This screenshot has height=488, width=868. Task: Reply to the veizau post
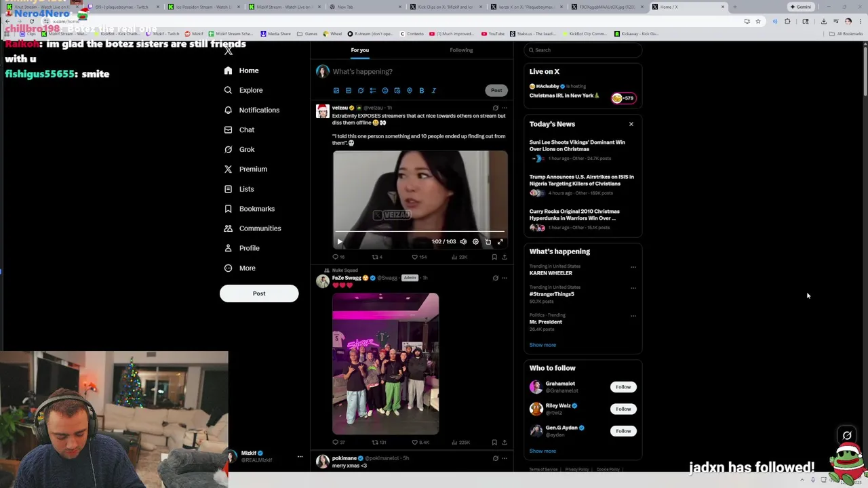338,257
